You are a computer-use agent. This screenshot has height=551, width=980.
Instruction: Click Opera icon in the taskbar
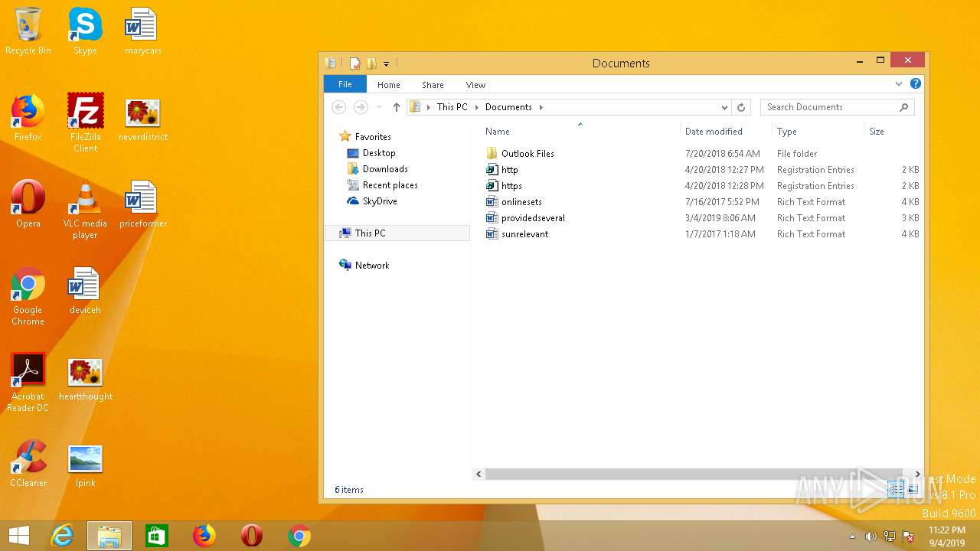(252, 536)
